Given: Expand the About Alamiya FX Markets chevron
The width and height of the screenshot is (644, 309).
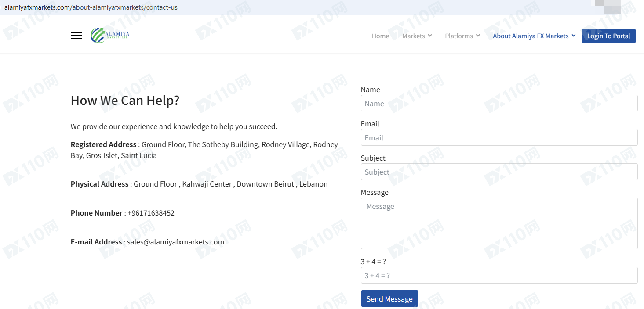Looking at the screenshot, I should [x=574, y=36].
